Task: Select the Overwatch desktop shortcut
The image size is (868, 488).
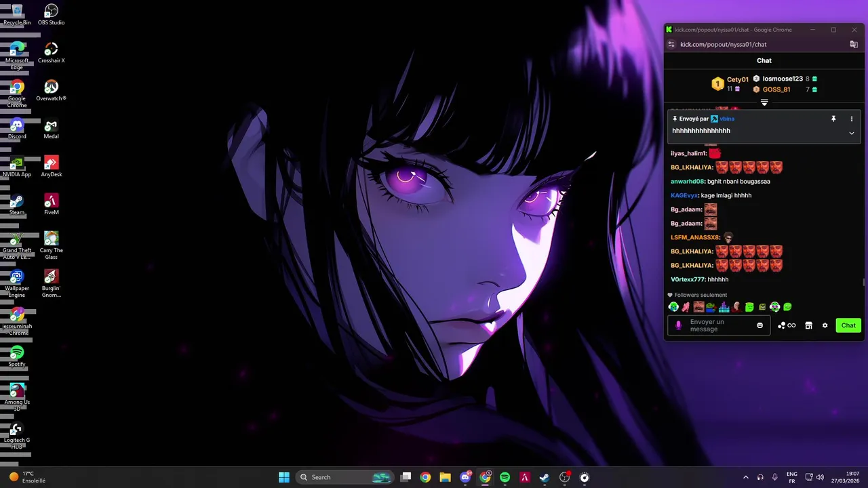Action: point(51,90)
